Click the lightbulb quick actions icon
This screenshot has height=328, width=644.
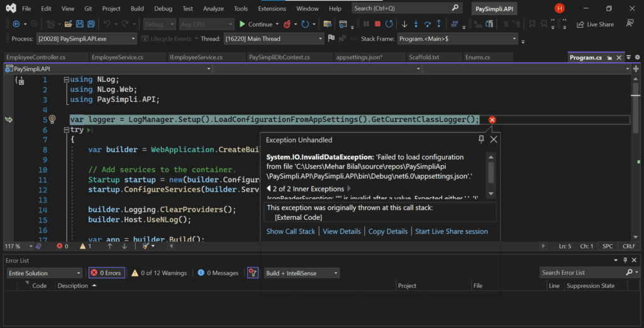(x=53, y=119)
